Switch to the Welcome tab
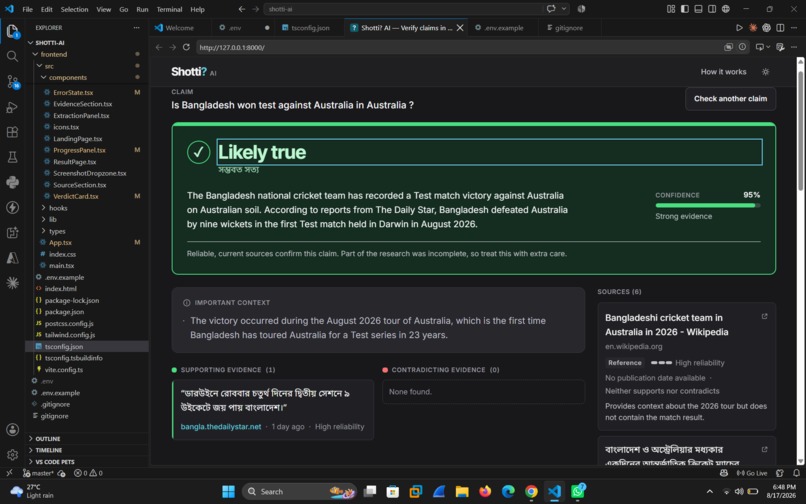This screenshot has width=806, height=504. pyautogui.click(x=179, y=28)
